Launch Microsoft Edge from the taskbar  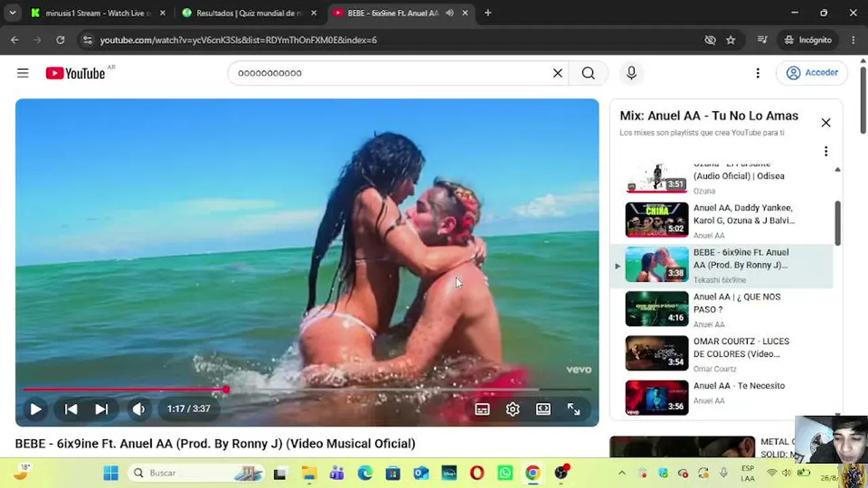tap(365, 473)
